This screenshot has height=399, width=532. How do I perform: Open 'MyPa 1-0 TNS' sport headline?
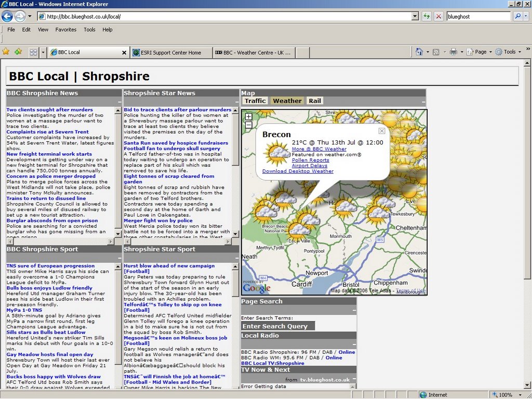24,310
